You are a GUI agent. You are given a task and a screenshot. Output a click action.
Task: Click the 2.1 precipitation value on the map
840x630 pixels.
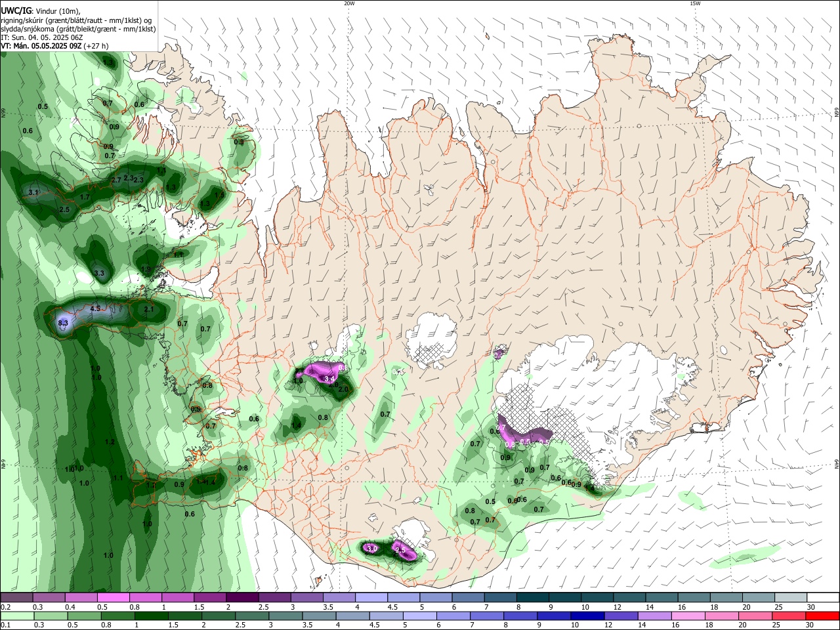click(x=148, y=310)
